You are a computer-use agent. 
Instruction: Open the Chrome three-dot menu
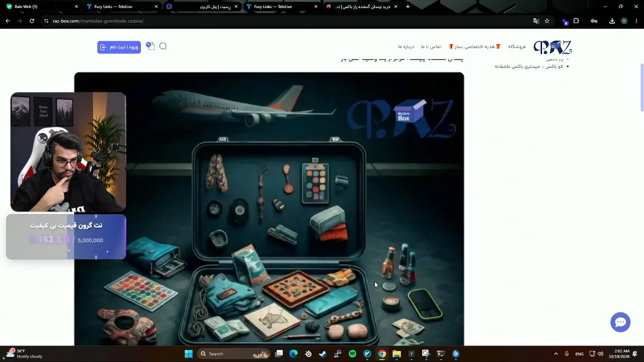click(x=636, y=21)
